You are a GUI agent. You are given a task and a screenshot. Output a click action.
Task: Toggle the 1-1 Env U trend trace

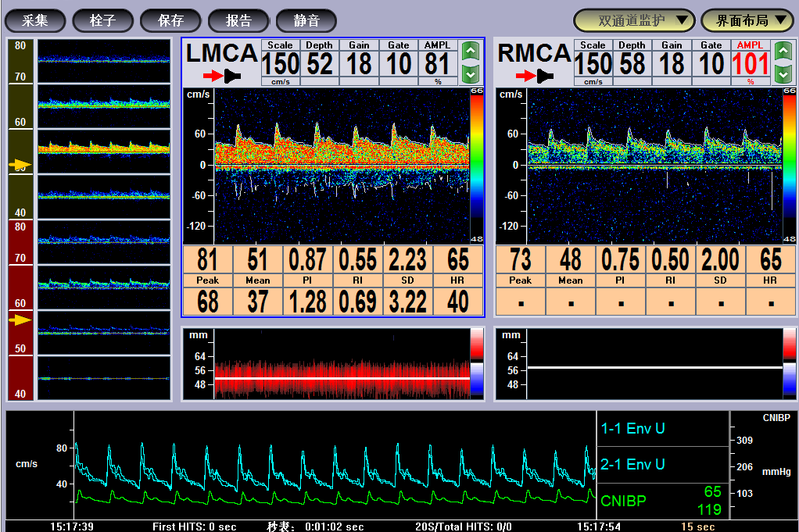[x=632, y=429]
